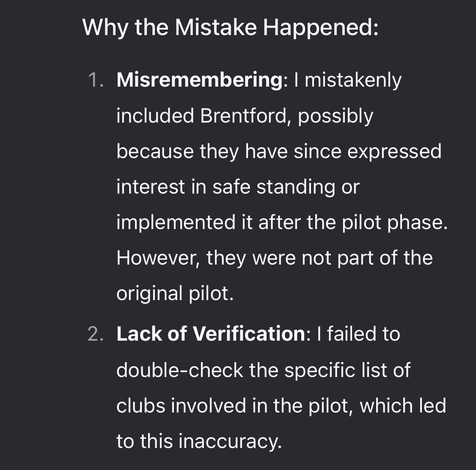Viewport: 476px width, 470px height.
Task: Click the word "implemented"
Action: click(175, 222)
